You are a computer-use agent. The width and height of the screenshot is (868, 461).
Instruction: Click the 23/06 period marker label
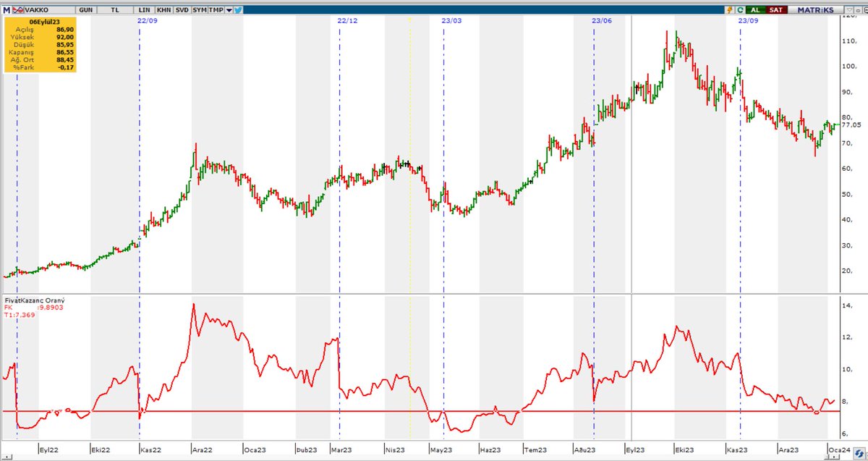(x=601, y=21)
